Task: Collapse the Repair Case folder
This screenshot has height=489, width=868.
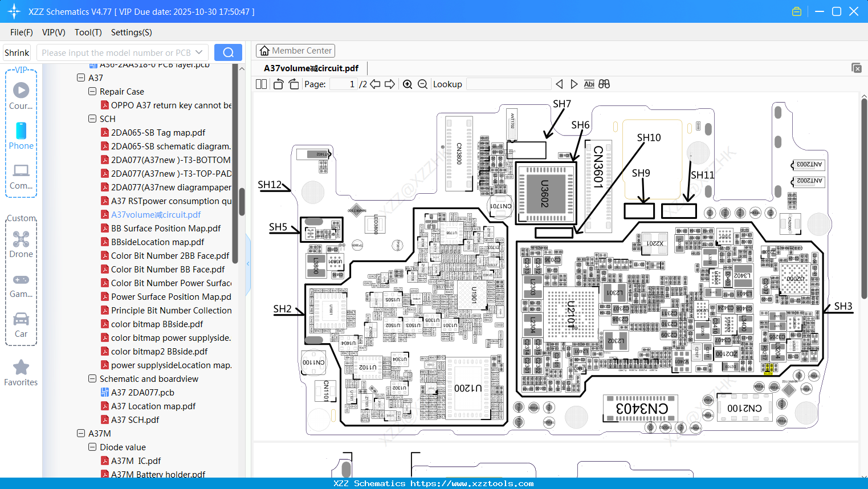Action: click(x=92, y=91)
